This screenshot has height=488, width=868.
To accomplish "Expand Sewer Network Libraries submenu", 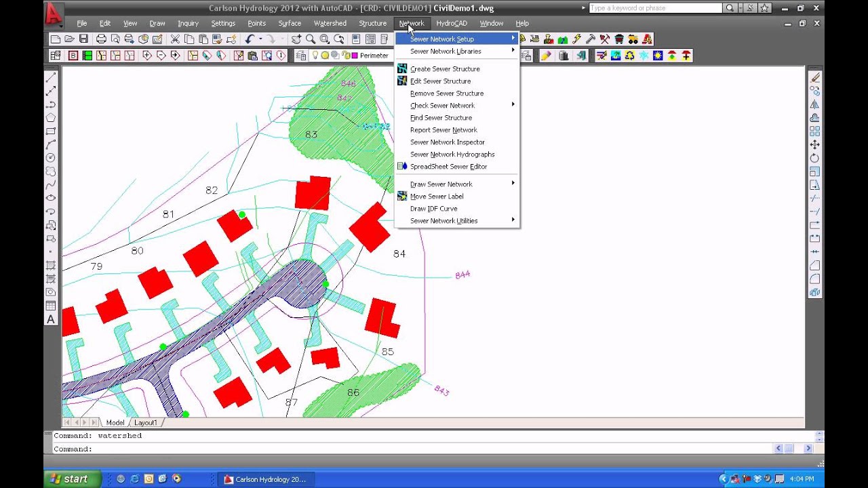I will 457,51.
